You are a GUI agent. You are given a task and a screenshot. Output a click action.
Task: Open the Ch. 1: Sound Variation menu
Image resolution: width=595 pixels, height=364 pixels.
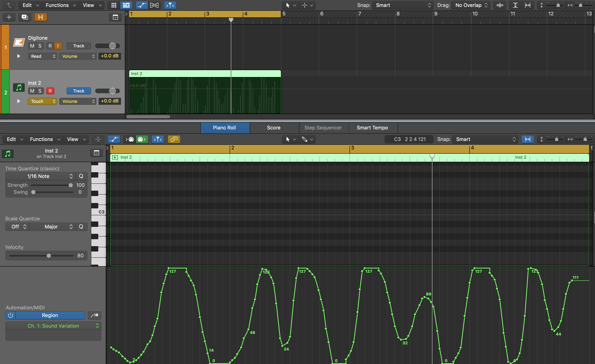[53, 326]
